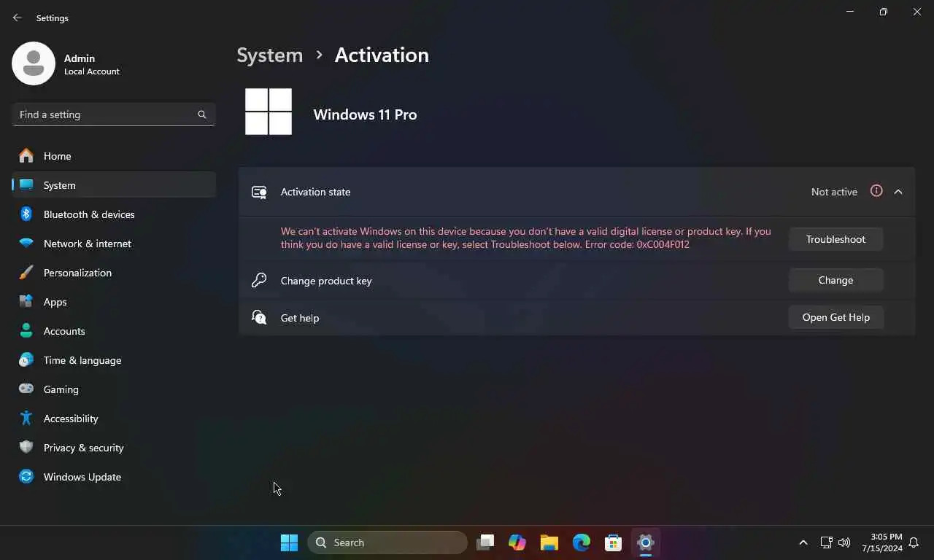Open the notification bell
Image resolution: width=934 pixels, height=560 pixels.
click(x=913, y=542)
